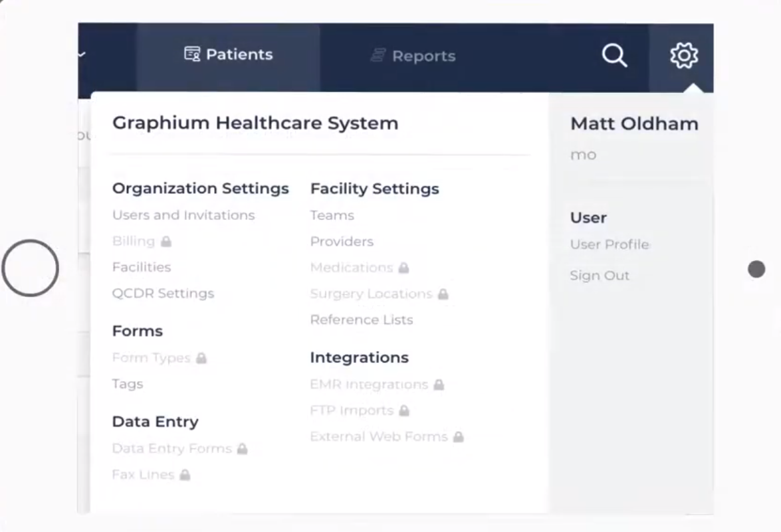Image resolution: width=781 pixels, height=532 pixels.
Task: Open Reference Lists
Action: [x=361, y=319]
